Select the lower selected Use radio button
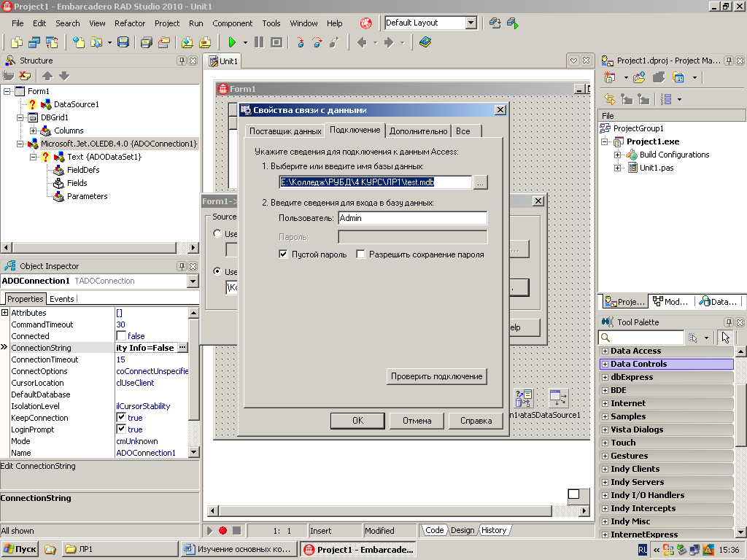This screenshot has width=747, height=560. tap(217, 271)
